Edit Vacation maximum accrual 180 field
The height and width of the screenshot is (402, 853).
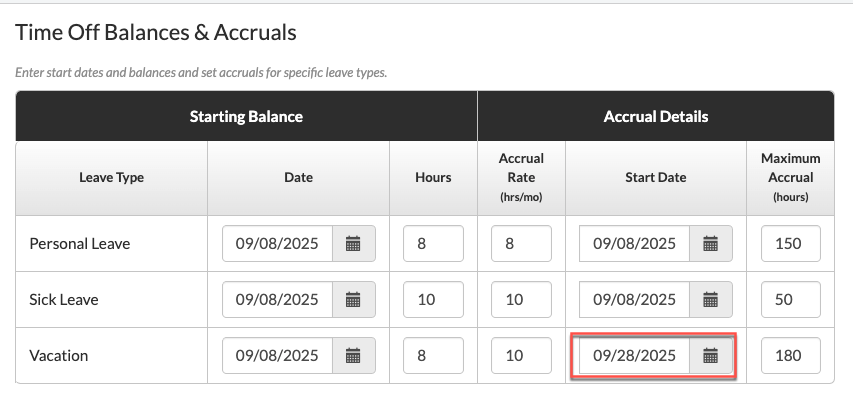click(x=790, y=356)
